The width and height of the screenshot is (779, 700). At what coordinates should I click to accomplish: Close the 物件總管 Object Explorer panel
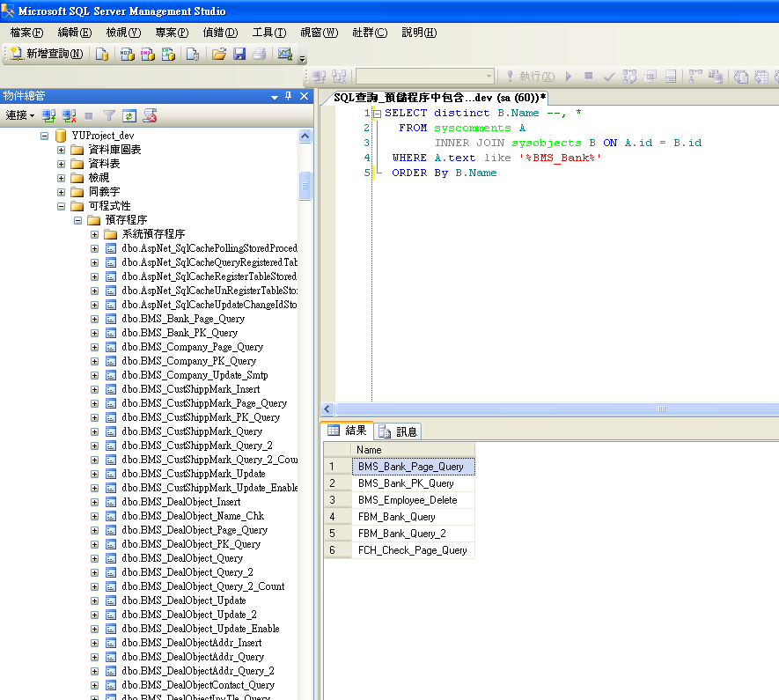[304, 96]
